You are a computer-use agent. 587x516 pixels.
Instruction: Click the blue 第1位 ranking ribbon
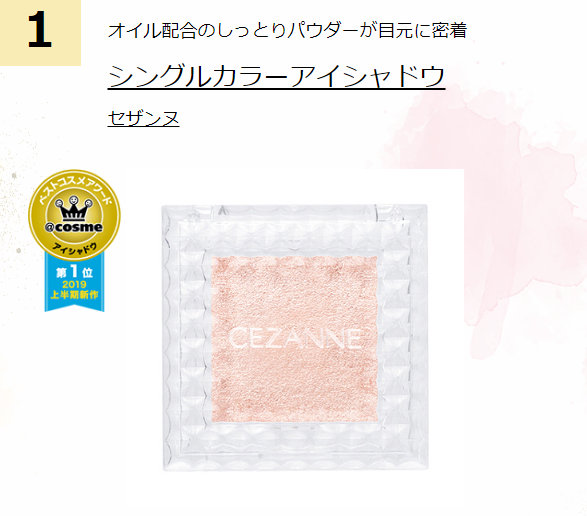(74, 283)
